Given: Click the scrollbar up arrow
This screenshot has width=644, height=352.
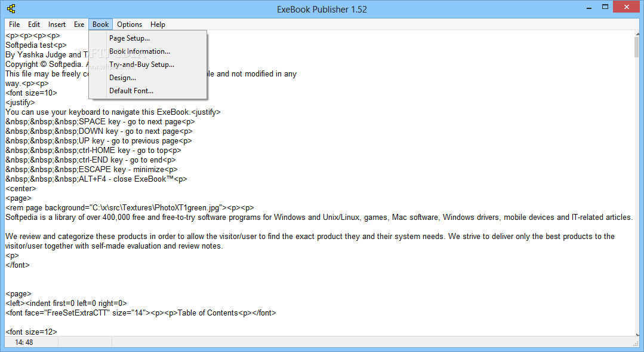Looking at the screenshot, I should (637, 34).
